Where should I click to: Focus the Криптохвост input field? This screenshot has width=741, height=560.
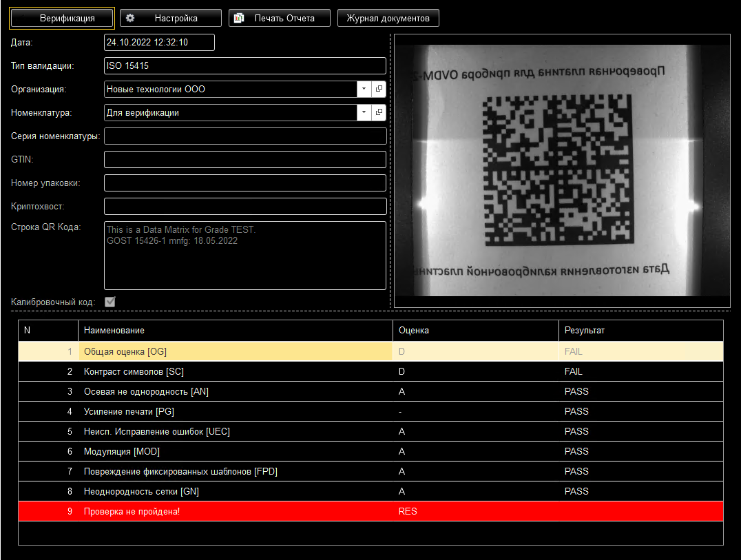coord(244,207)
